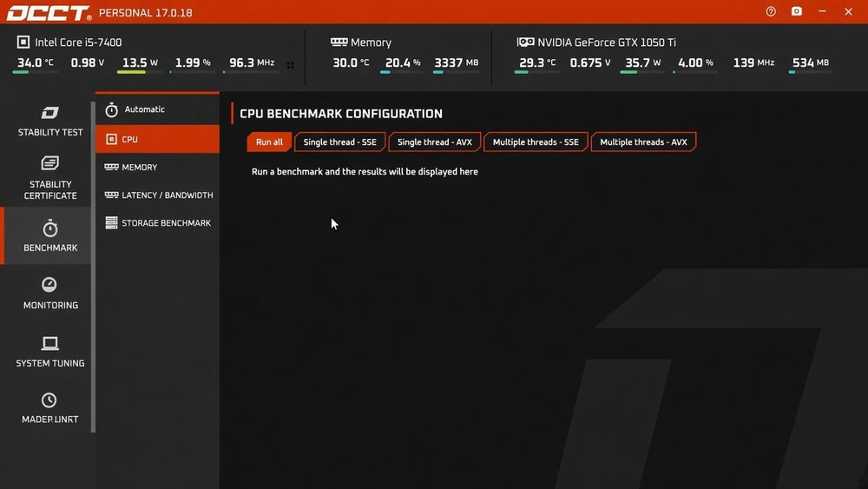
Task: Click the CPU temperature 34.0 °C reading
Action: pos(35,63)
